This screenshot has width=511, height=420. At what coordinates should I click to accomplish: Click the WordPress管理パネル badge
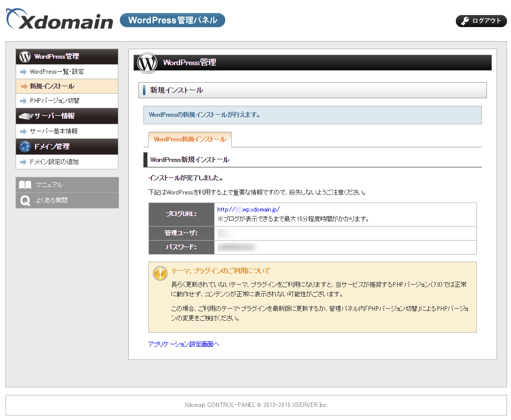coord(173,21)
